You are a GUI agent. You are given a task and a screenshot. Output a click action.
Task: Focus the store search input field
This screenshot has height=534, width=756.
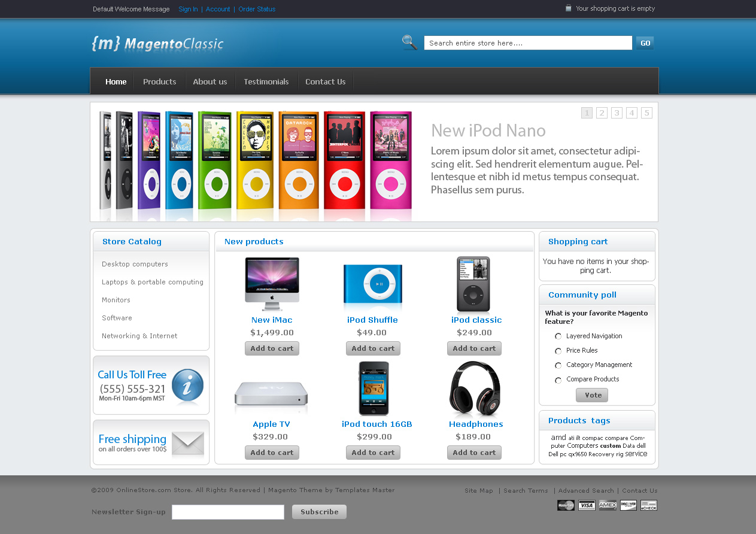(528, 43)
